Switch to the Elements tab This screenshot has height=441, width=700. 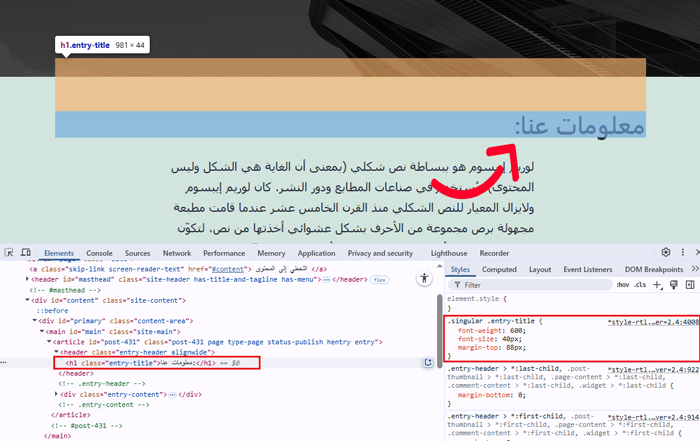coord(59,253)
